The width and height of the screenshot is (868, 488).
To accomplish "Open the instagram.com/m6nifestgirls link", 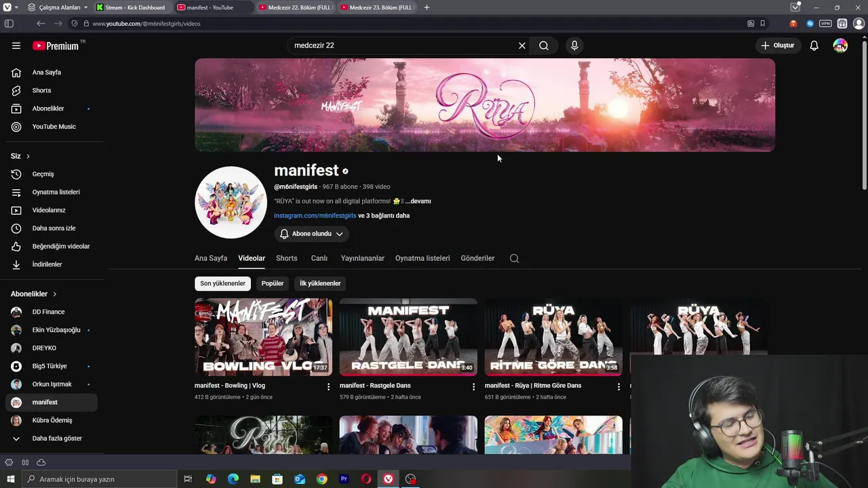I will pos(315,216).
